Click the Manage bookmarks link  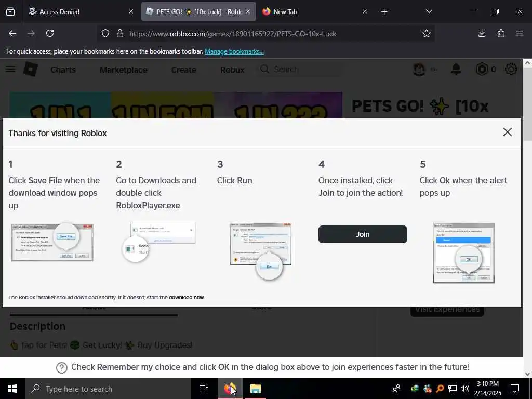[x=234, y=51]
